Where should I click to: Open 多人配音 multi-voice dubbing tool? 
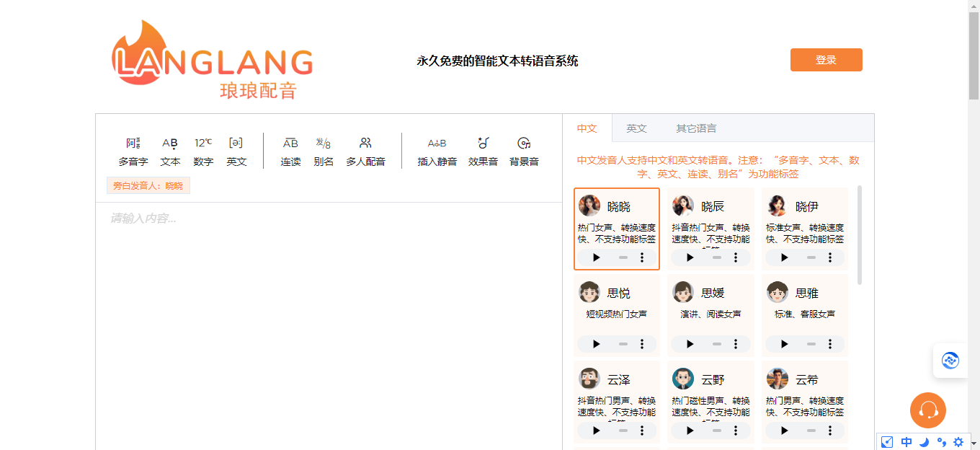[x=365, y=144]
